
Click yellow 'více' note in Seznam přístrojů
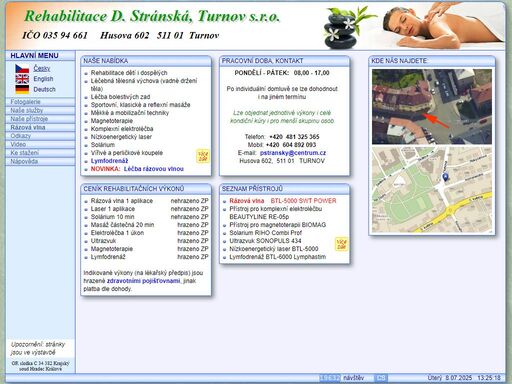[341, 244]
